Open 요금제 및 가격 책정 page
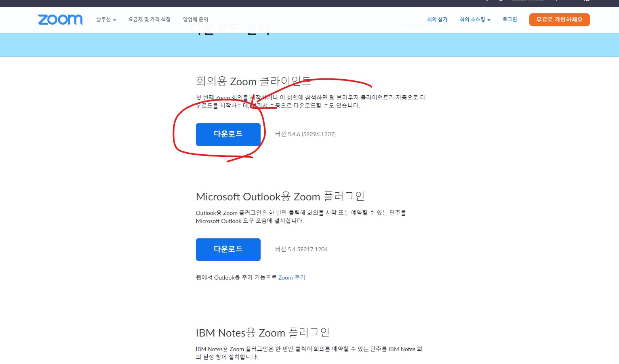Image resolution: width=619 pixels, height=364 pixels. click(x=149, y=19)
